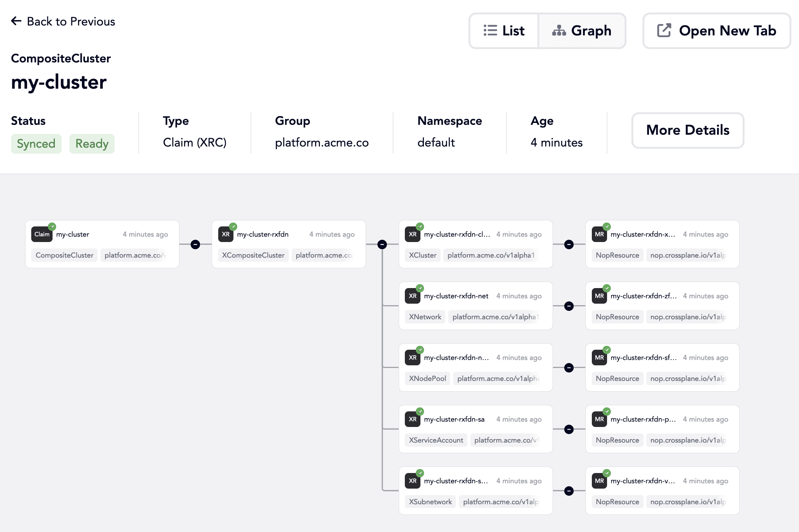Click the external link icon in Open New Tab
The width and height of the screenshot is (799, 532).
(x=664, y=30)
